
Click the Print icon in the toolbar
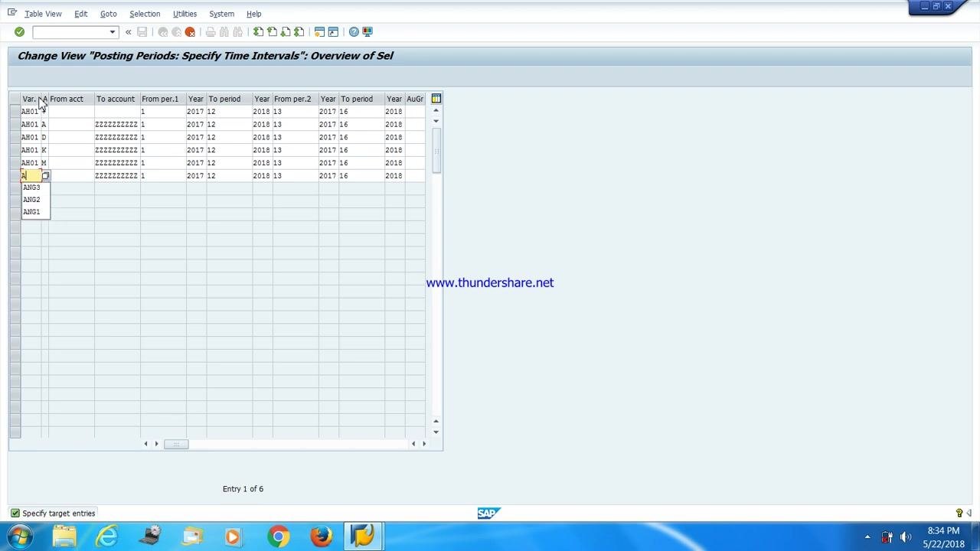211,32
